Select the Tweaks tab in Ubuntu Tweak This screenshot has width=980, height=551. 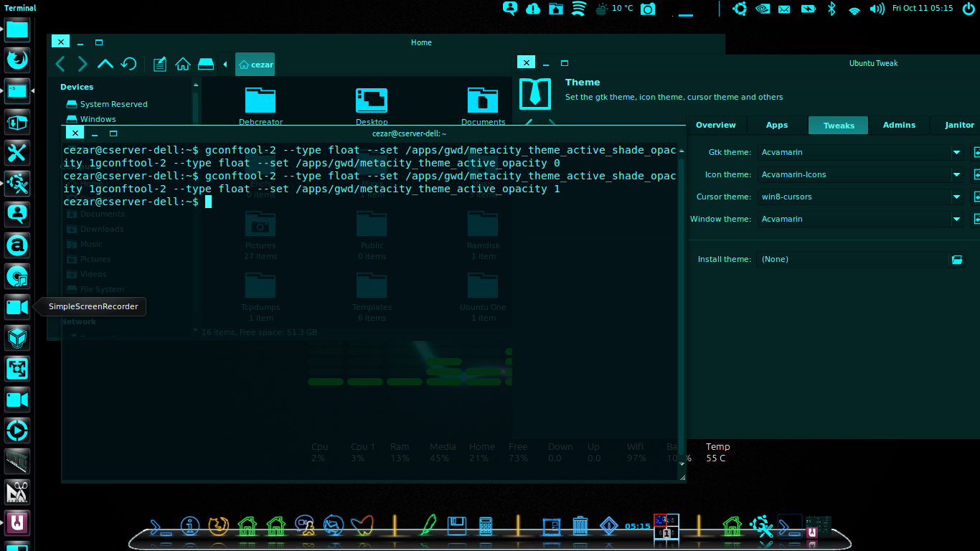pos(839,125)
